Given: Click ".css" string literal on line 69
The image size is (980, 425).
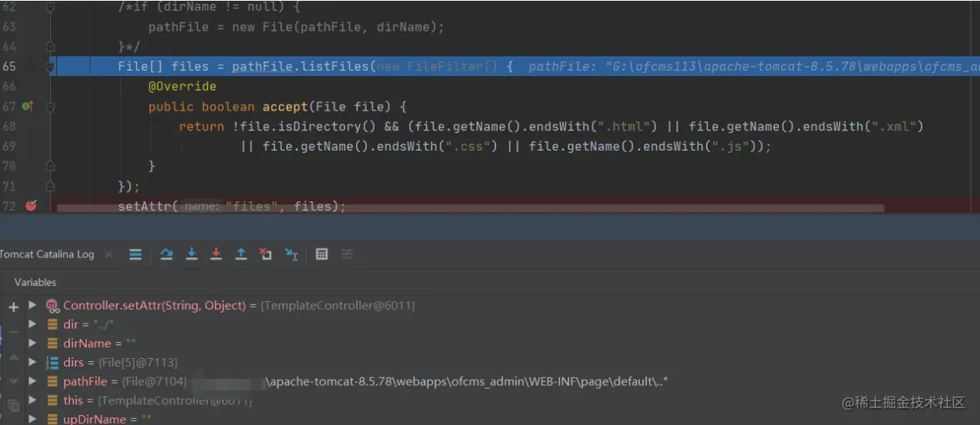Looking at the screenshot, I should [x=464, y=146].
